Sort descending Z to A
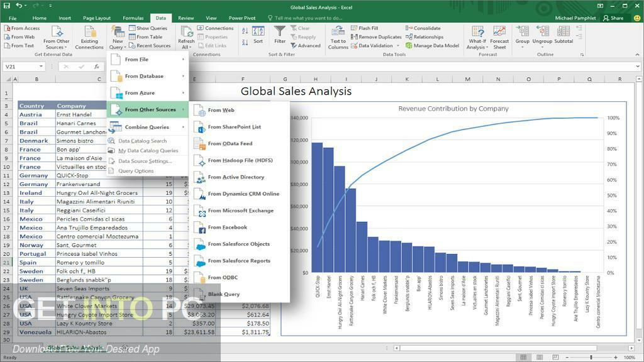The height and width of the screenshot is (362, 644). point(245,42)
